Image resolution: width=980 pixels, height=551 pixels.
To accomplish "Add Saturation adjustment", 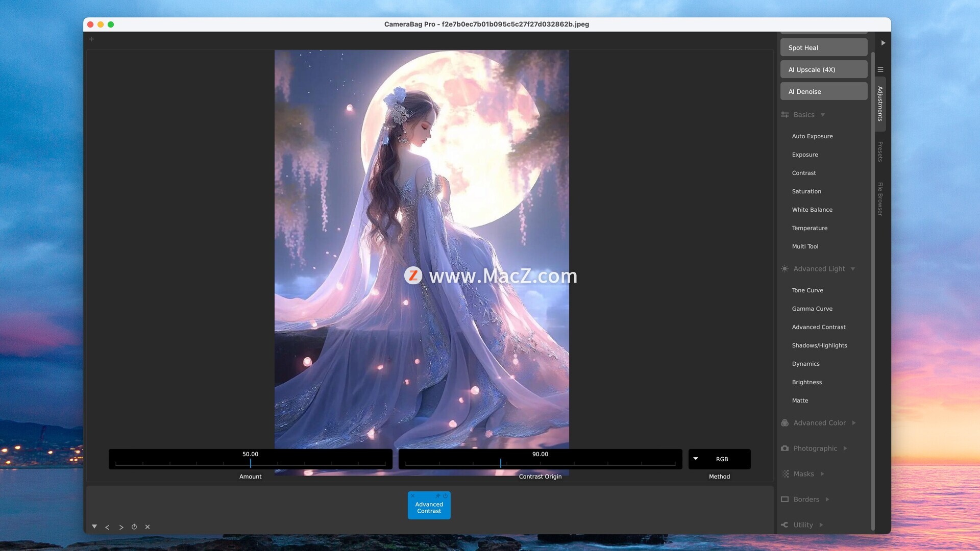I will point(806,191).
